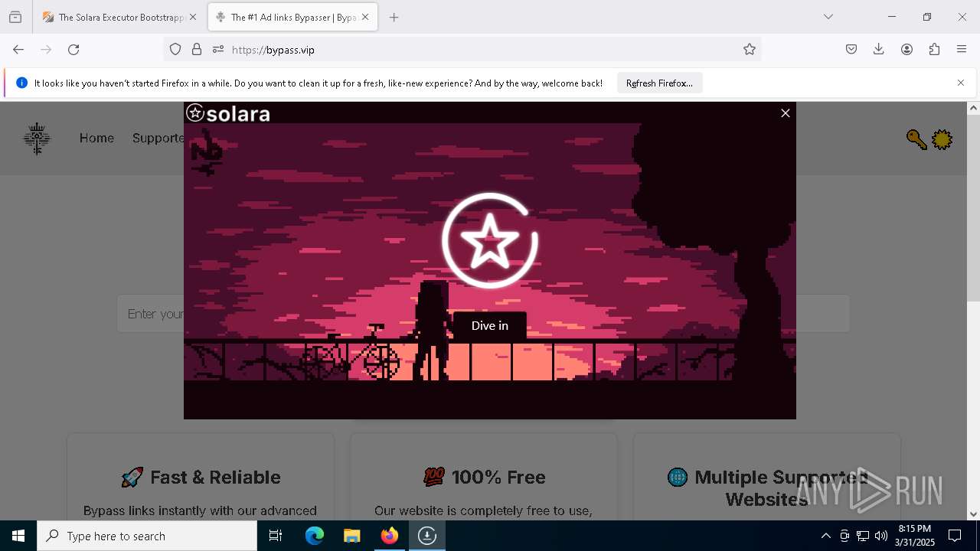Open the network status tray icon
Viewport: 980px width, 551px height.
(863, 536)
